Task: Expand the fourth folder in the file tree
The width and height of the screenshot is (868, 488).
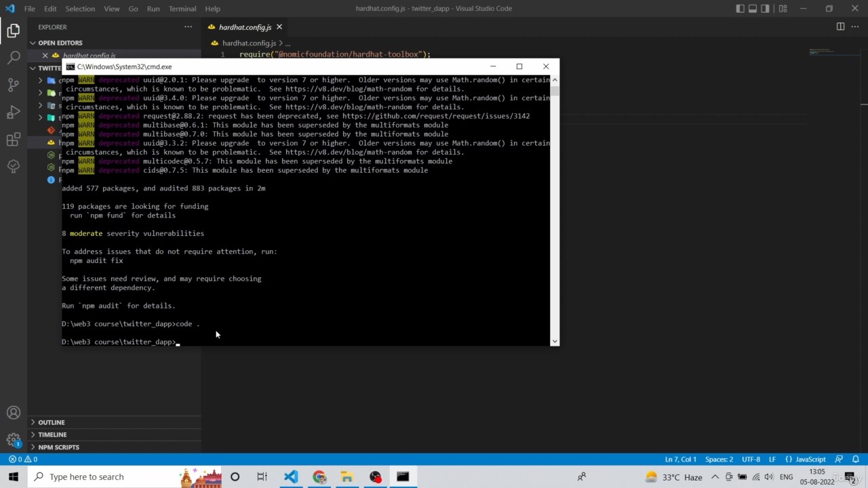Action: click(41, 118)
